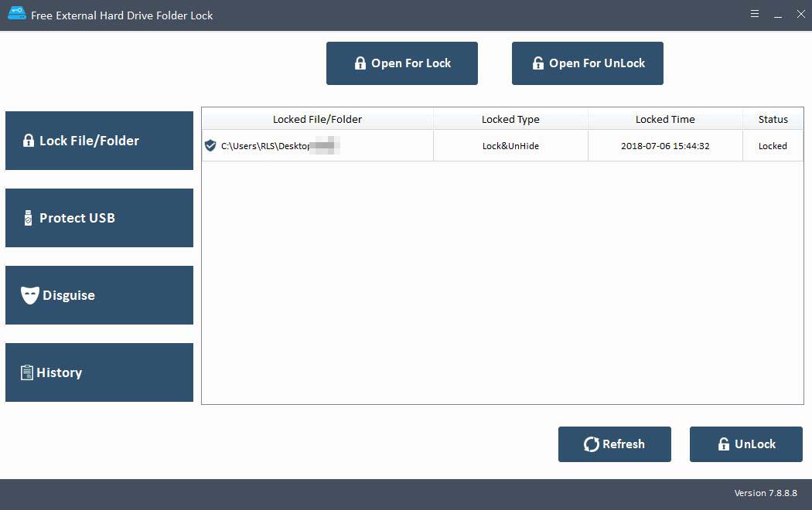812x510 pixels.
Task: Sort by Locked Time column header
Action: (x=665, y=119)
